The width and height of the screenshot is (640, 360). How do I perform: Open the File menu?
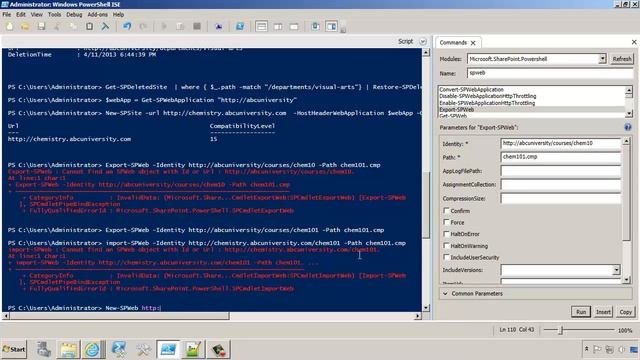(x=7, y=14)
